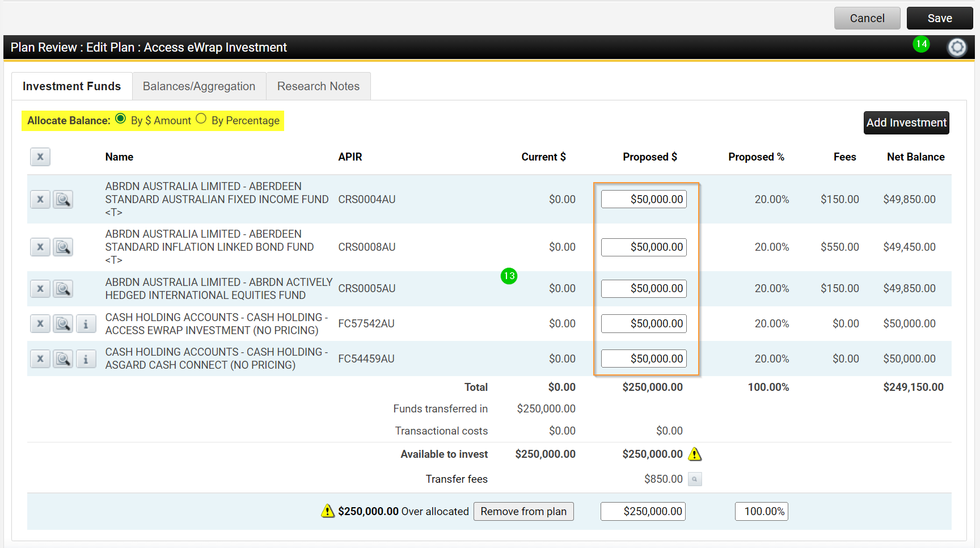The image size is (980, 548).
Task: Switch to Balances/Aggregation tab
Action: point(199,86)
